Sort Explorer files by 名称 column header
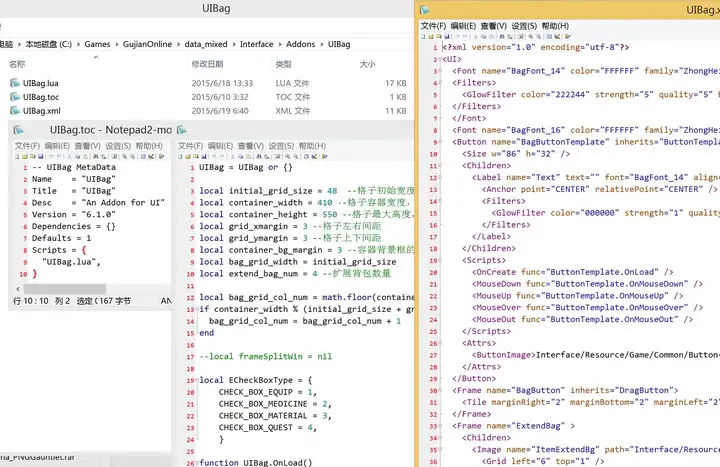Image resolution: width=720 pixels, height=467 pixels. 17,64
